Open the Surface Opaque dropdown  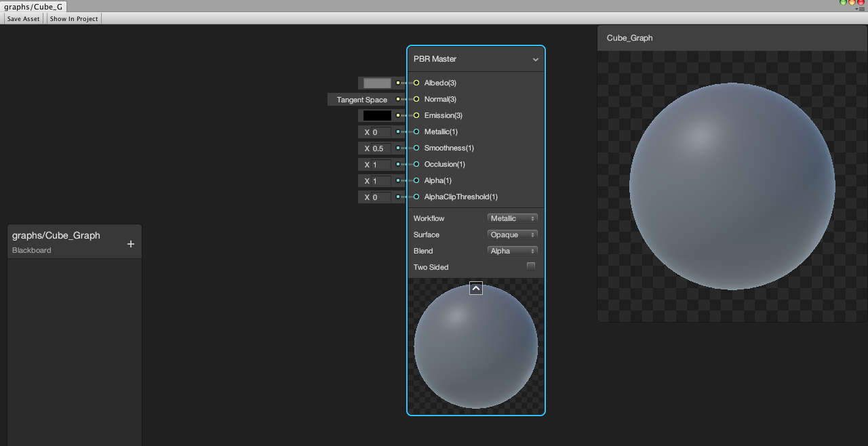pos(512,235)
